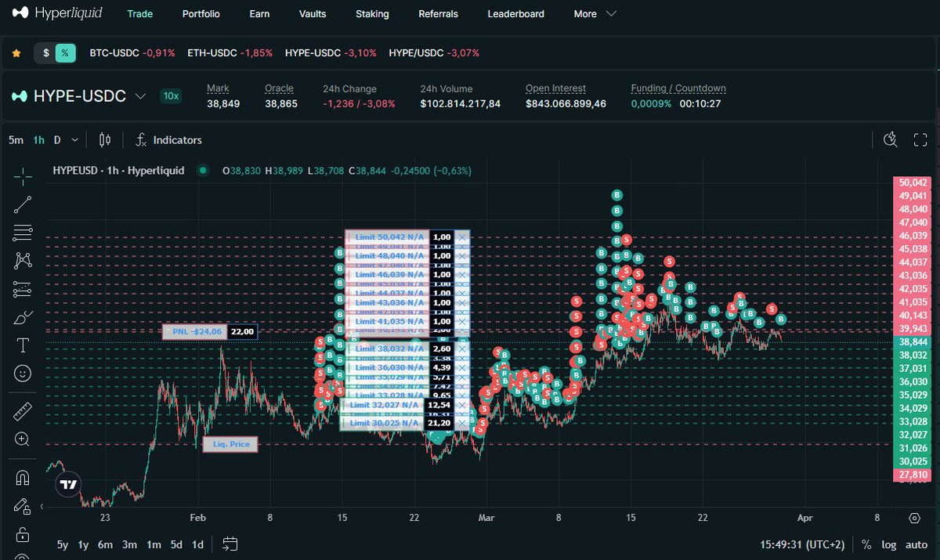940x560 pixels.
Task: Toggle stay-in-drawing-mode pencil lock
Action: [23, 506]
